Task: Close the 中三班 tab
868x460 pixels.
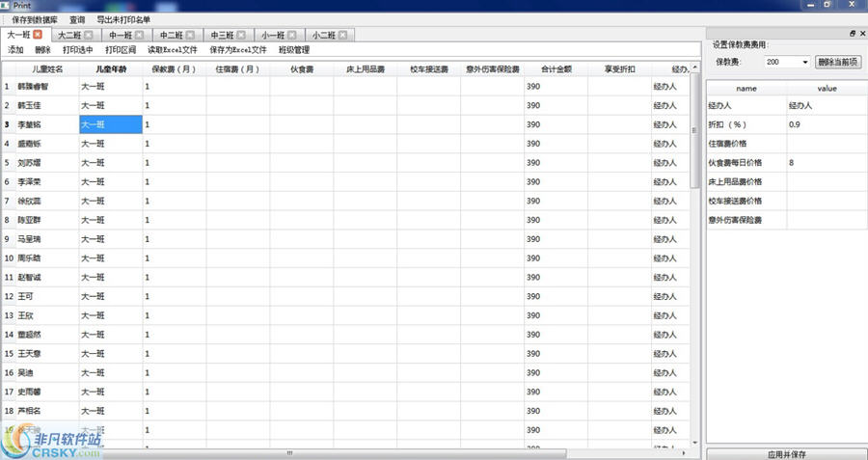Action: [241, 35]
